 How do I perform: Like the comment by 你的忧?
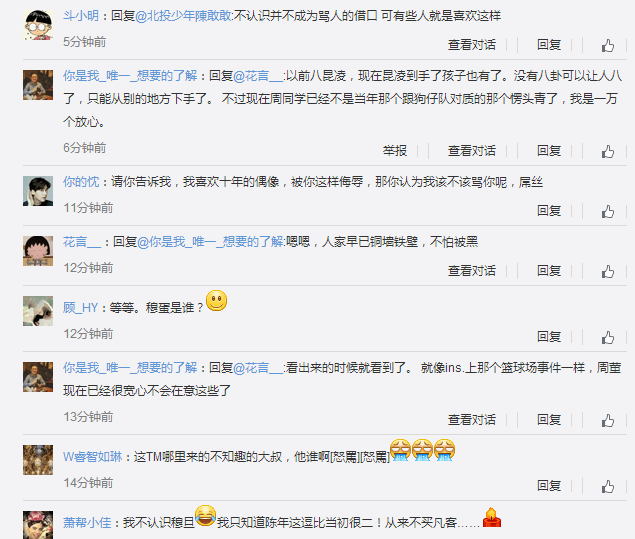click(x=607, y=211)
